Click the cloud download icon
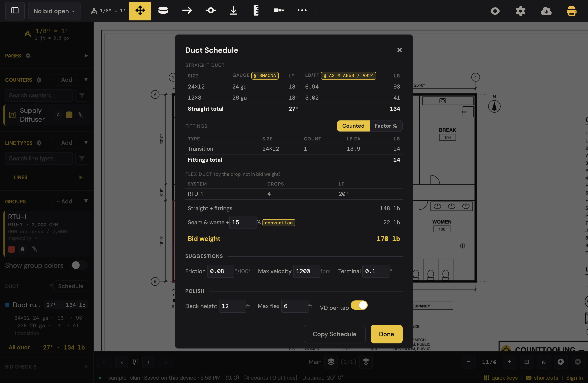The width and height of the screenshot is (588, 383). (546, 11)
